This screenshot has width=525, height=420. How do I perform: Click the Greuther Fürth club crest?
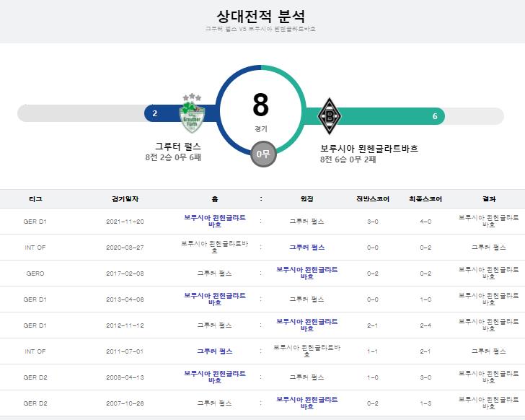pyautogui.click(x=192, y=113)
